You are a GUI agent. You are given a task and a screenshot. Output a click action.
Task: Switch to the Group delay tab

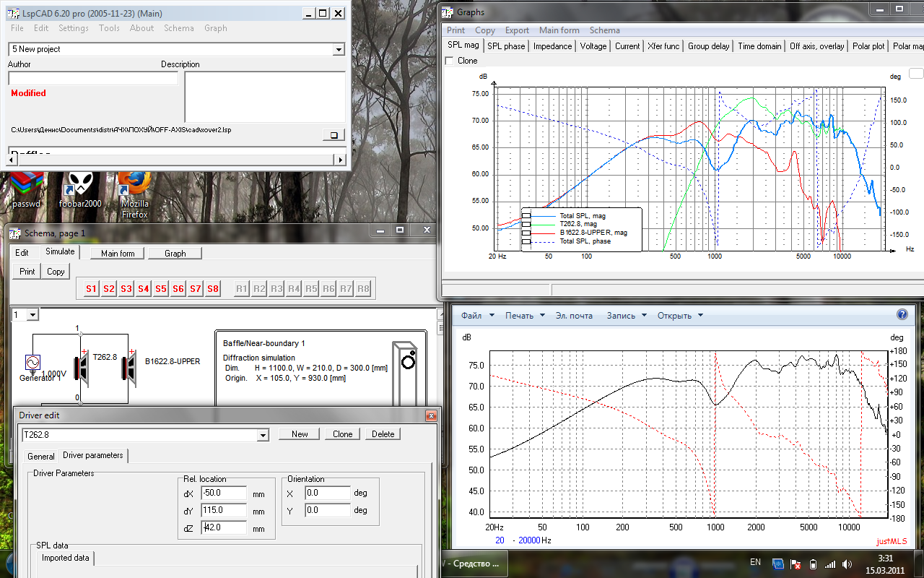coord(709,46)
